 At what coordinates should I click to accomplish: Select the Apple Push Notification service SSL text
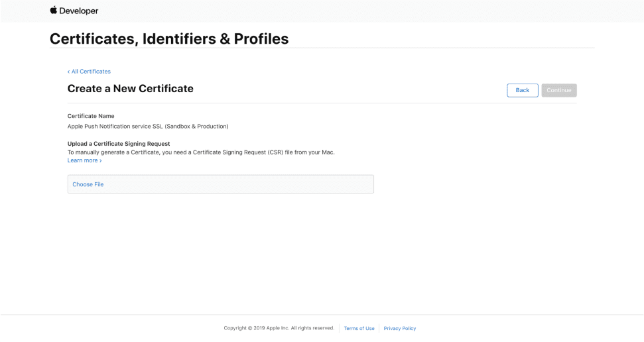click(148, 126)
